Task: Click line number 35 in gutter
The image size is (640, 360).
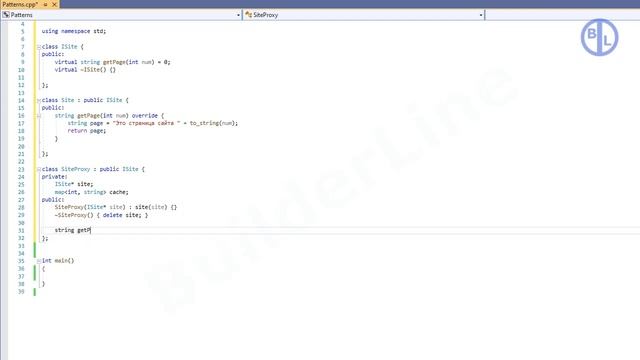Action: (x=21, y=261)
